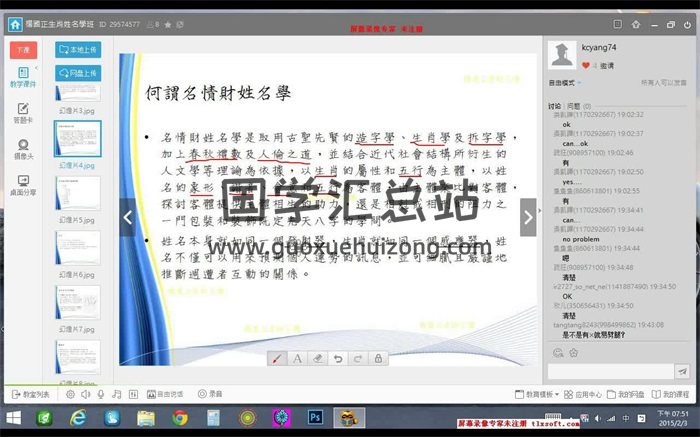Toggle the speaker icon in bottom toolbar

click(86, 394)
